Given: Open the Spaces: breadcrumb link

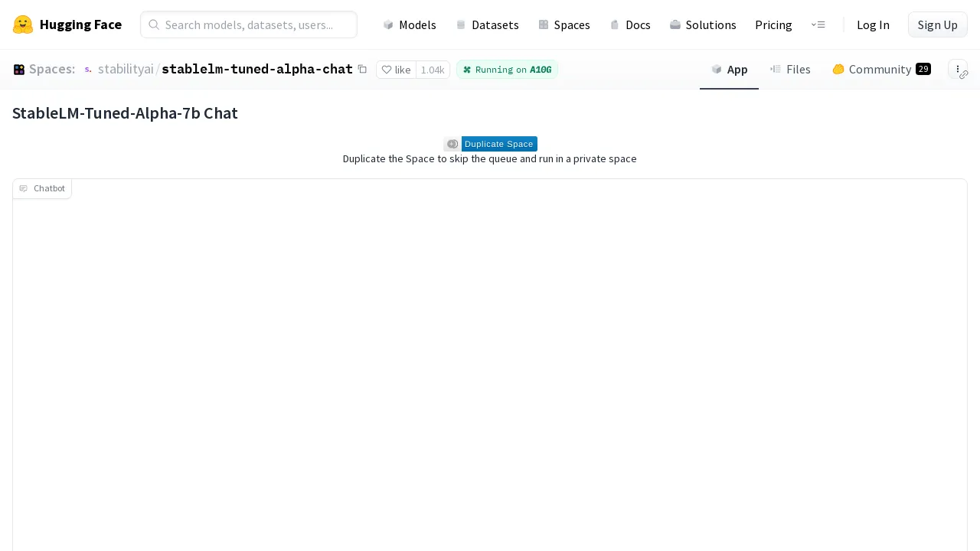Looking at the screenshot, I should pos(52,69).
